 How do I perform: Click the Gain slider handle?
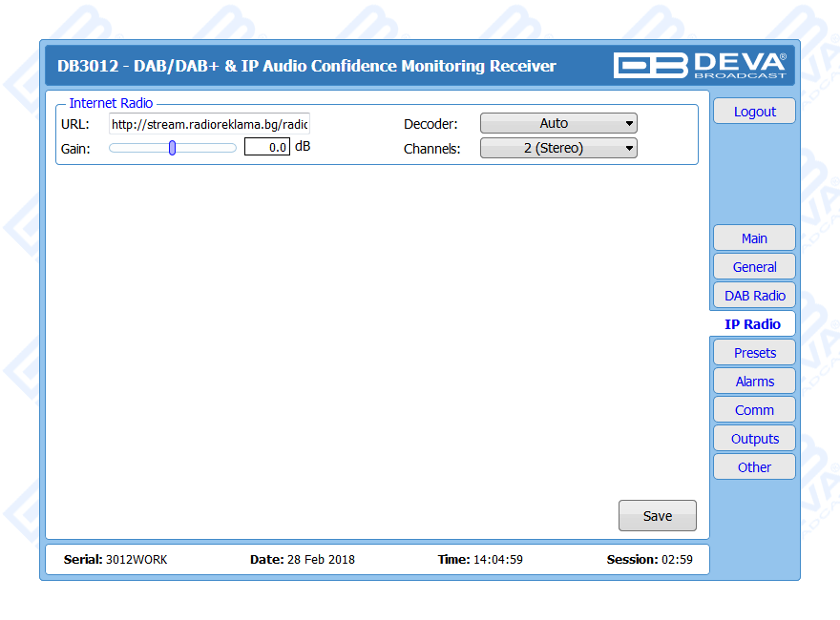coord(172,148)
